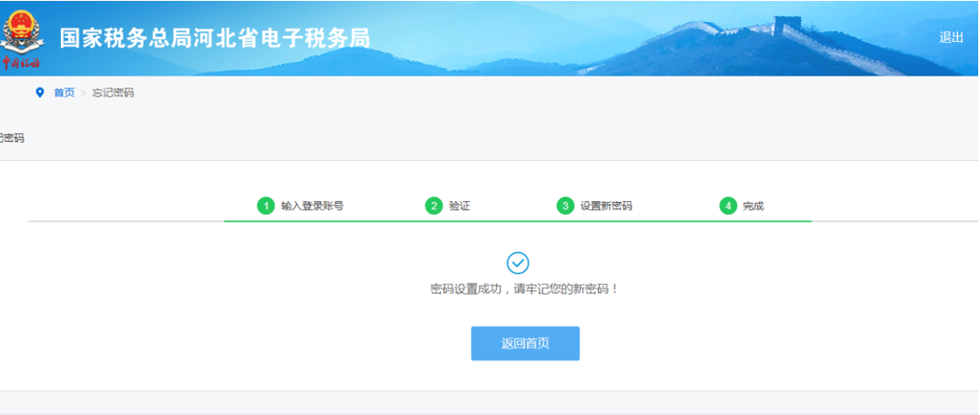Image resolution: width=980 pixels, height=415 pixels.
Task: Click the 忘记密码 breadcrumb text
Action: tap(113, 93)
